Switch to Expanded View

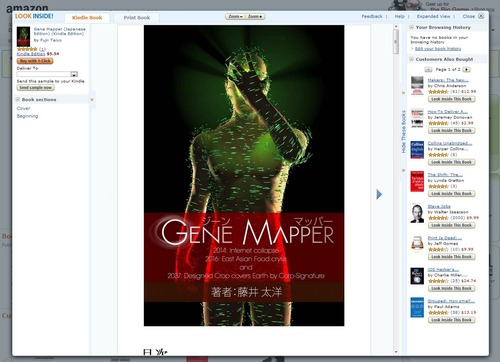pos(433,16)
